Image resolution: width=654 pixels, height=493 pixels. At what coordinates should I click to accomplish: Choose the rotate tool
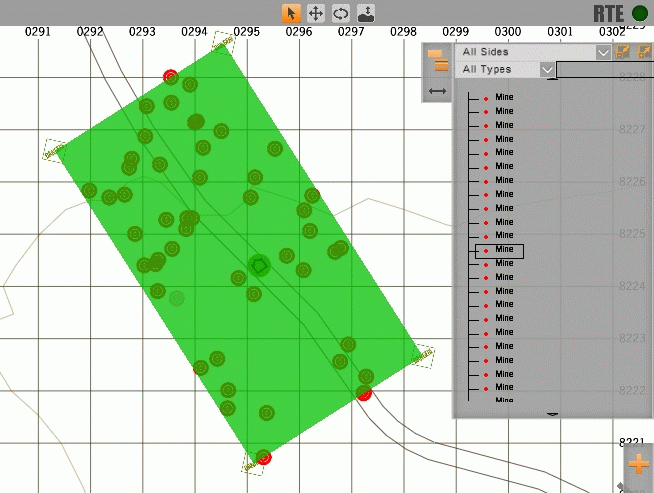coord(341,13)
